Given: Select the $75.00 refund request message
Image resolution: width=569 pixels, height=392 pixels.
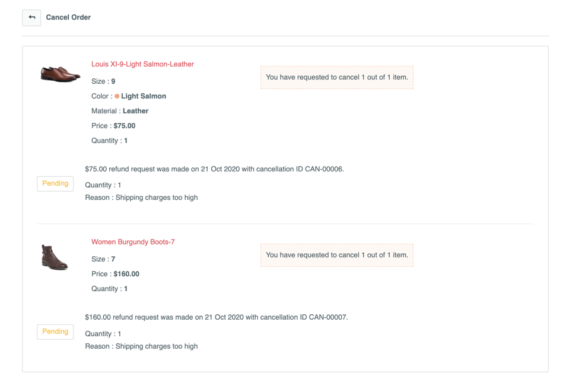Looking at the screenshot, I should (x=214, y=169).
